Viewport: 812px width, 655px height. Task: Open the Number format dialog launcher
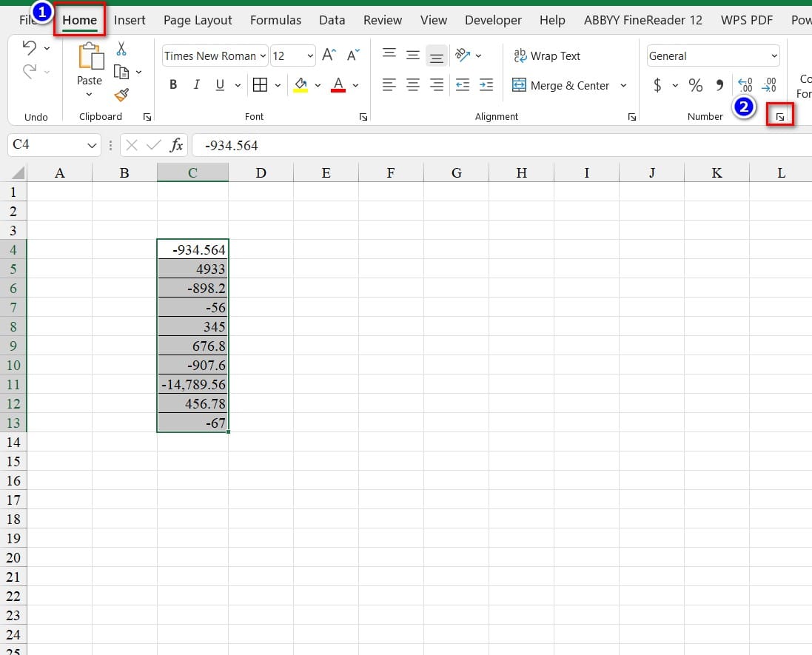tap(779, 116)
